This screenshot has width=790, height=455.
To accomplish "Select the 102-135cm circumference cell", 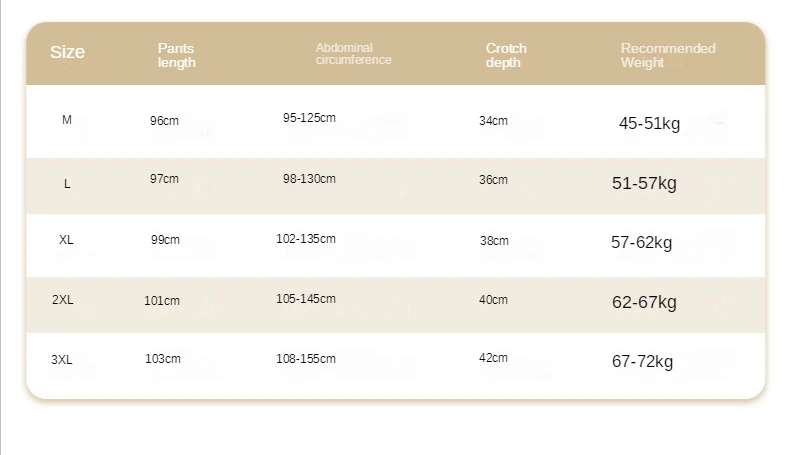I will 306,239.
